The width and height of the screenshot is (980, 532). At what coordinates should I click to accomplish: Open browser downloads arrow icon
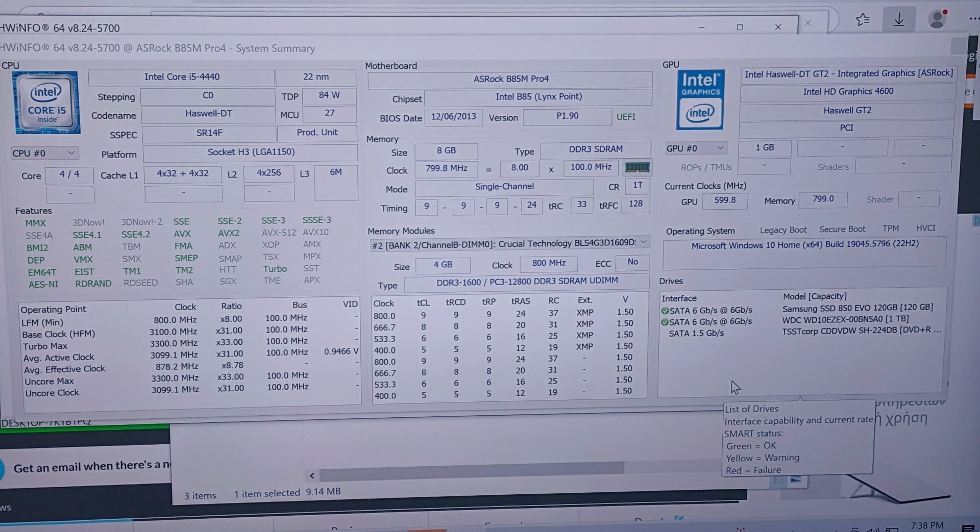(899, 20)
